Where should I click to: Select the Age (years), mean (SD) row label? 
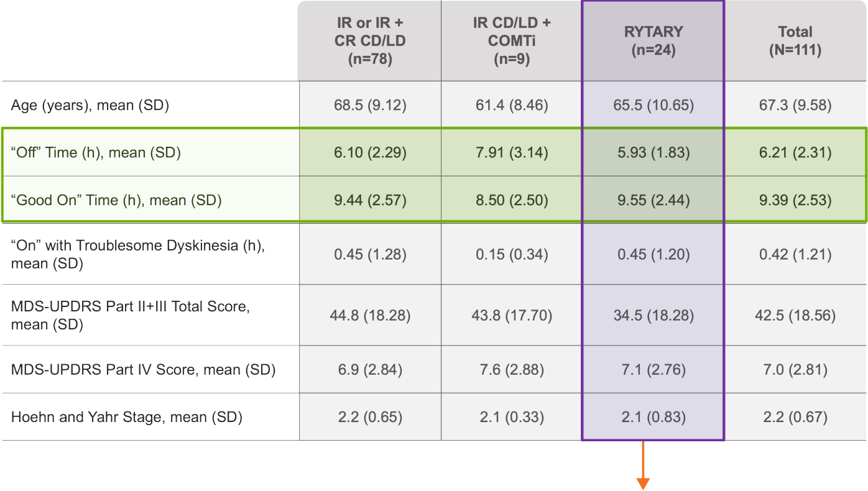(90, 105)
